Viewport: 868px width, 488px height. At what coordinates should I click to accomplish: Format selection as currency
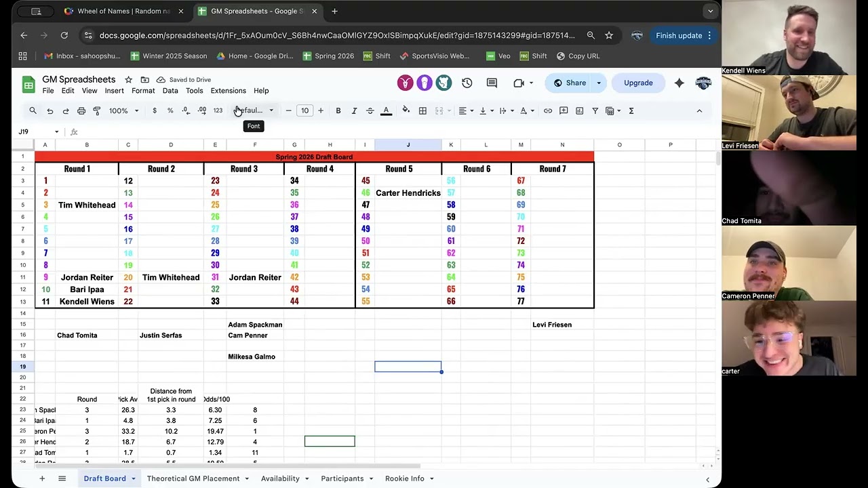pos(155,110)
